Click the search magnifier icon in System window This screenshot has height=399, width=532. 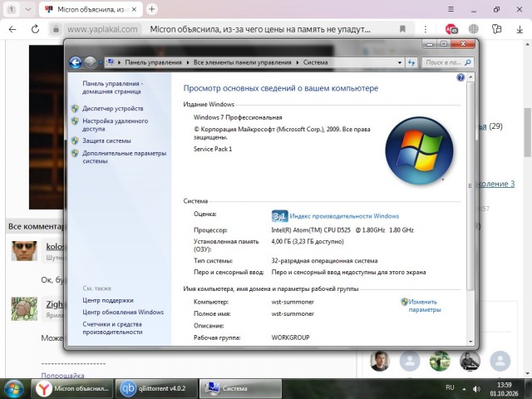(468, 62)
